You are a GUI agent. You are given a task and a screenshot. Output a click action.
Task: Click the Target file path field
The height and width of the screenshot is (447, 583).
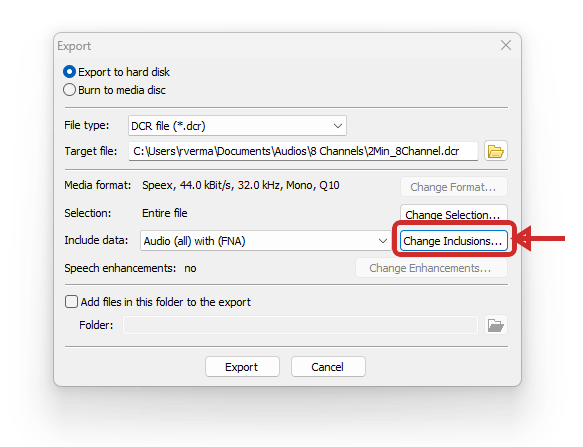pyautogui.click(x=303, y=151)
